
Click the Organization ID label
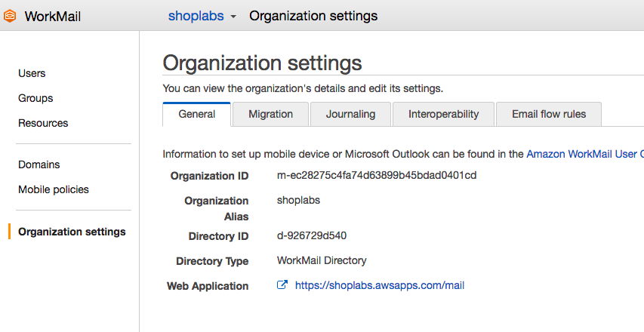(x=209, y=176)
